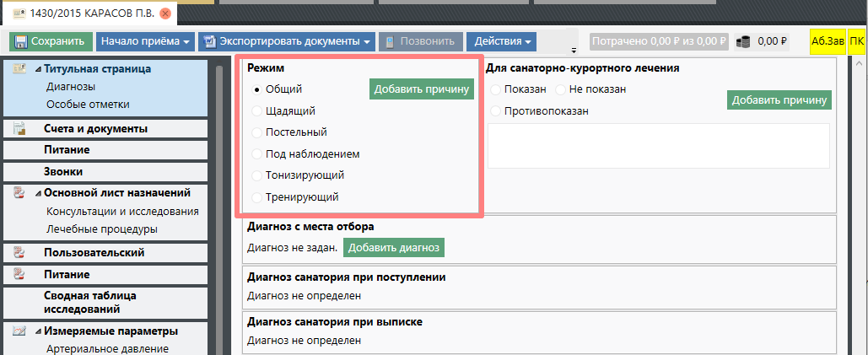Click the save floppy disk icon

click(x=21, y=41)
